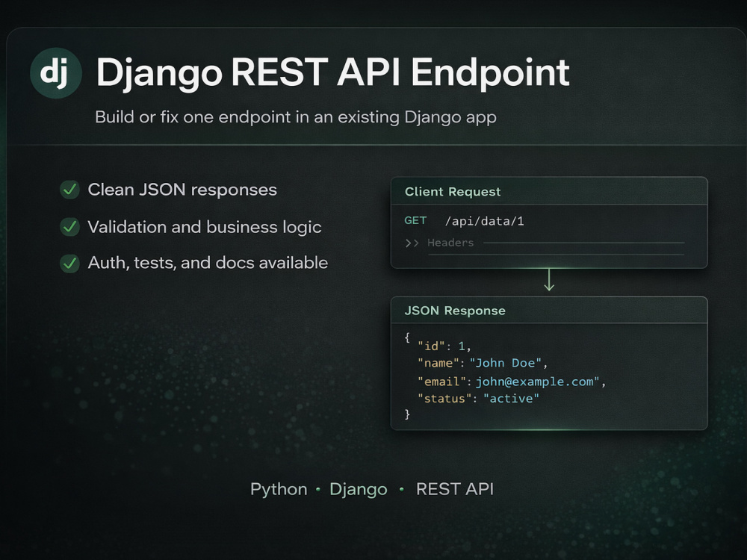
Task: Click the "id": 1 line
Action: coord(444,346)
